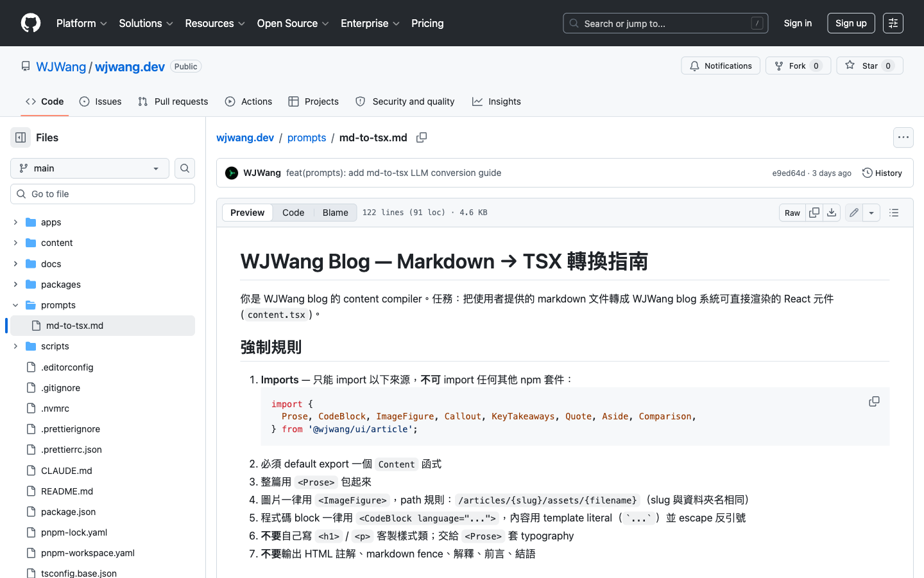This screenshot has height=578, width=924.
Task: Open the Projects tab
Action: point(314,101)
